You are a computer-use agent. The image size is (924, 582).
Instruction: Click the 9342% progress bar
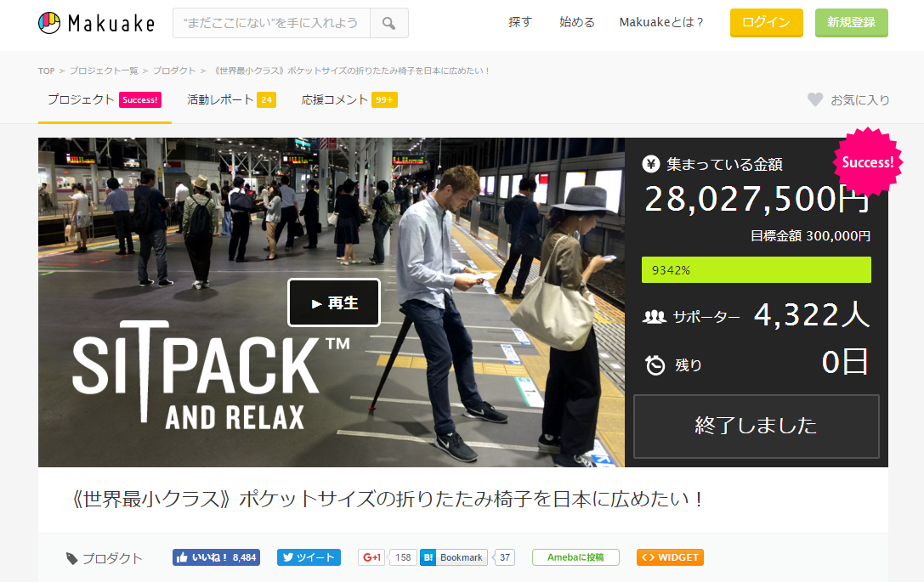(756, 270)
